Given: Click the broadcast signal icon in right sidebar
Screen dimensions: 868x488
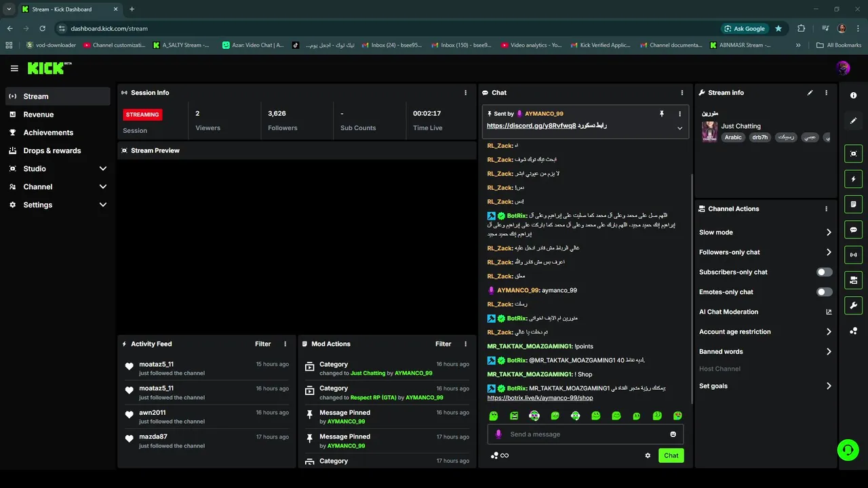Looking at the screenshot, I should pyautogui.click(x=853, y=255).
